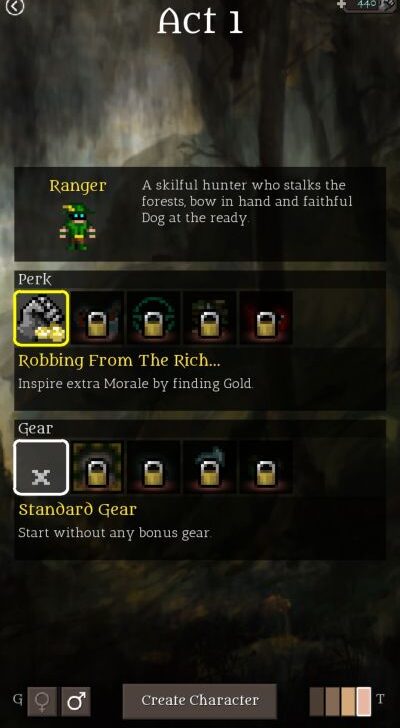Viewport: 400px width, 728px height.
Task: Pick the third locked gear slot
Action: [x=154, y=468]
